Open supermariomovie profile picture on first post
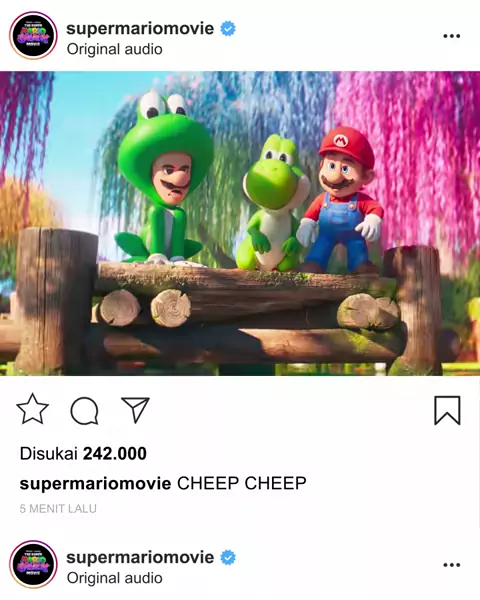The image size is (480, 600). click(x=33, y=36)
